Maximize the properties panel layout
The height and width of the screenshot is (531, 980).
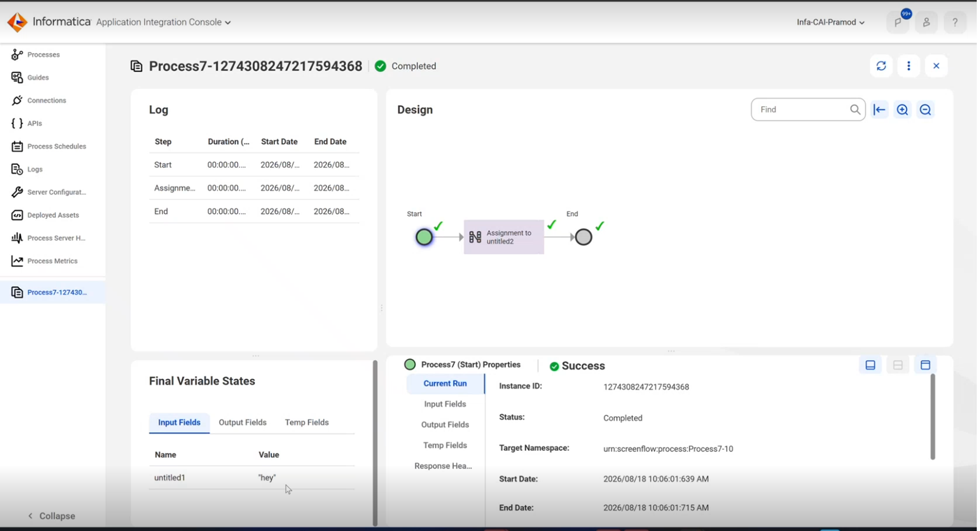coord(925,365)
